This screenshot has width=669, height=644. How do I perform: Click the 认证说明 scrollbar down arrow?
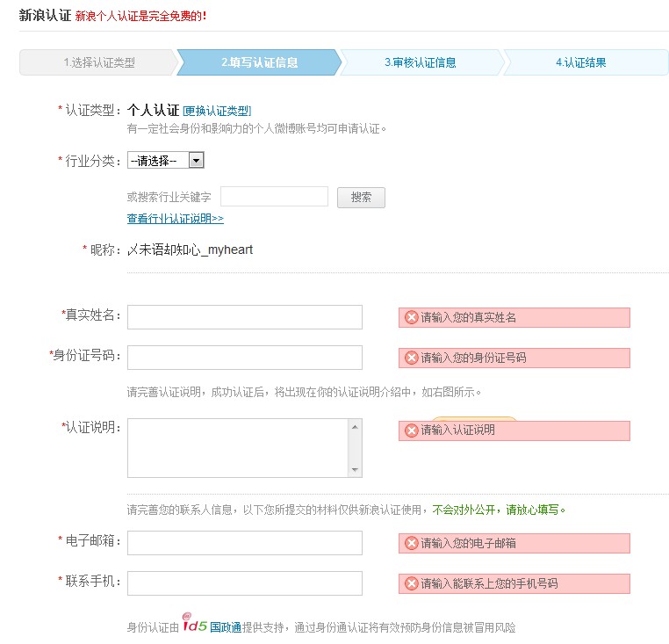(x=355, y=470)
